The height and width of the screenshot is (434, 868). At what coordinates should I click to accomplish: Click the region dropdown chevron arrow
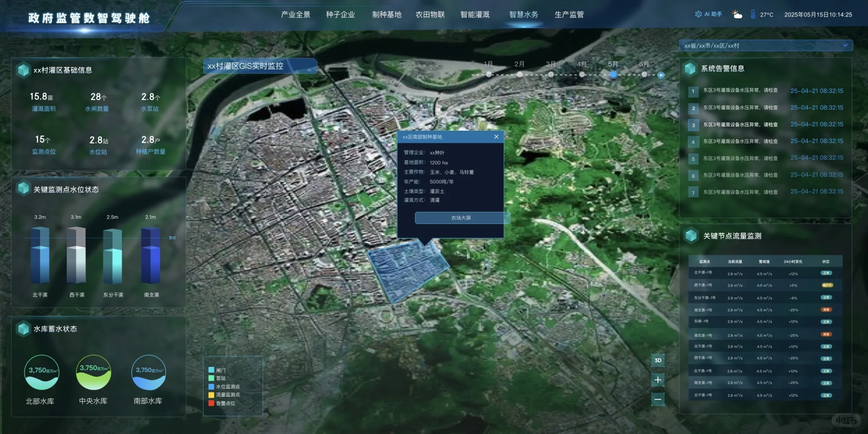click(x=845, y=45)
